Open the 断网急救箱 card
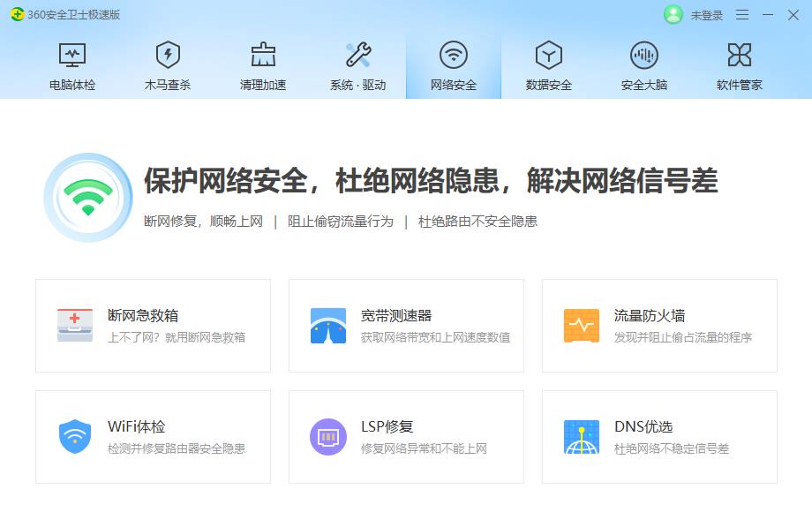 tap(152, 324)
